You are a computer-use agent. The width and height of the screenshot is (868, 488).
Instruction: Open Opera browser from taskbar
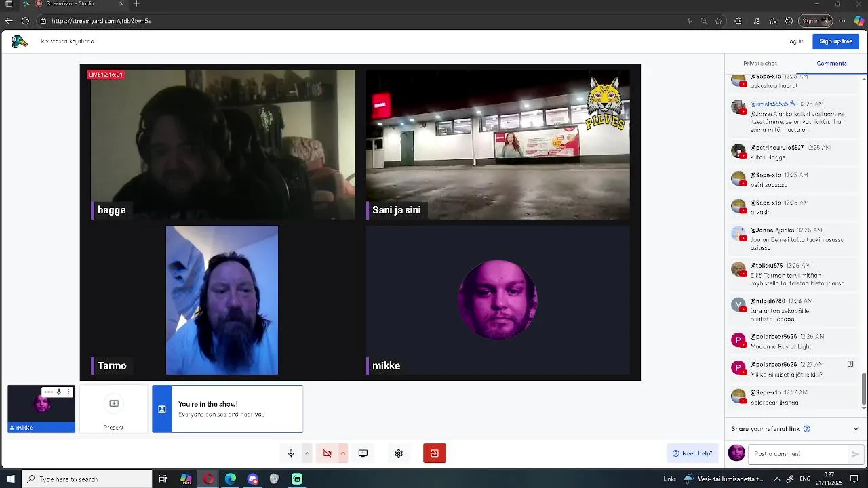click(x=208, y=479)
